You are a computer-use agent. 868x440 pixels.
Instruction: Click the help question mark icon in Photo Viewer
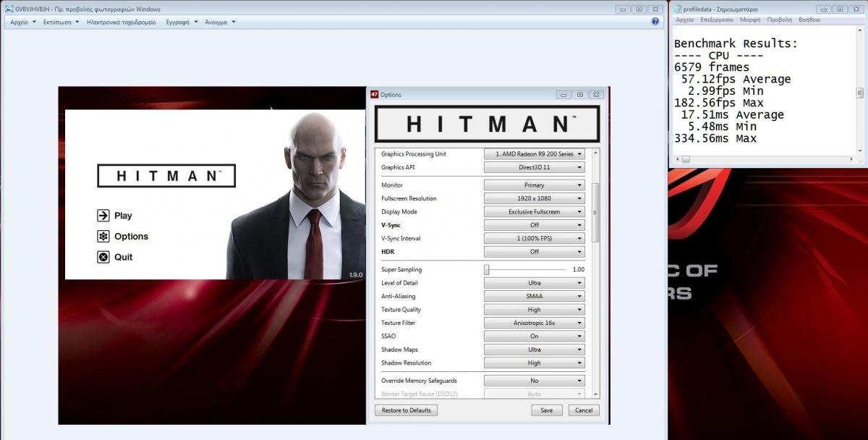[655, 22]
